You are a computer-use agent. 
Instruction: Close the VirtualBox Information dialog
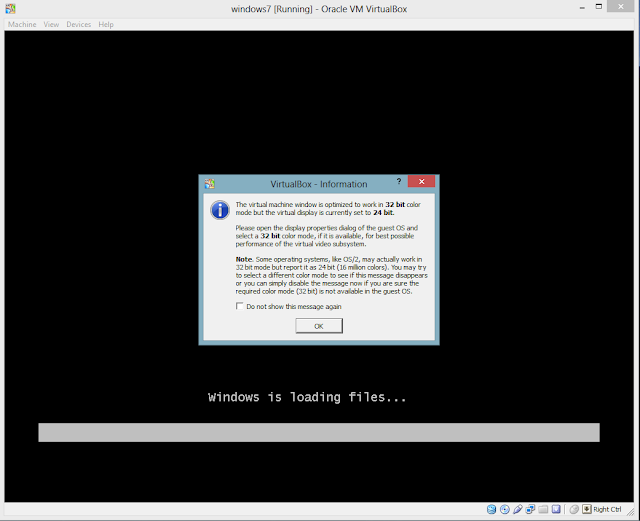[421, 181]
